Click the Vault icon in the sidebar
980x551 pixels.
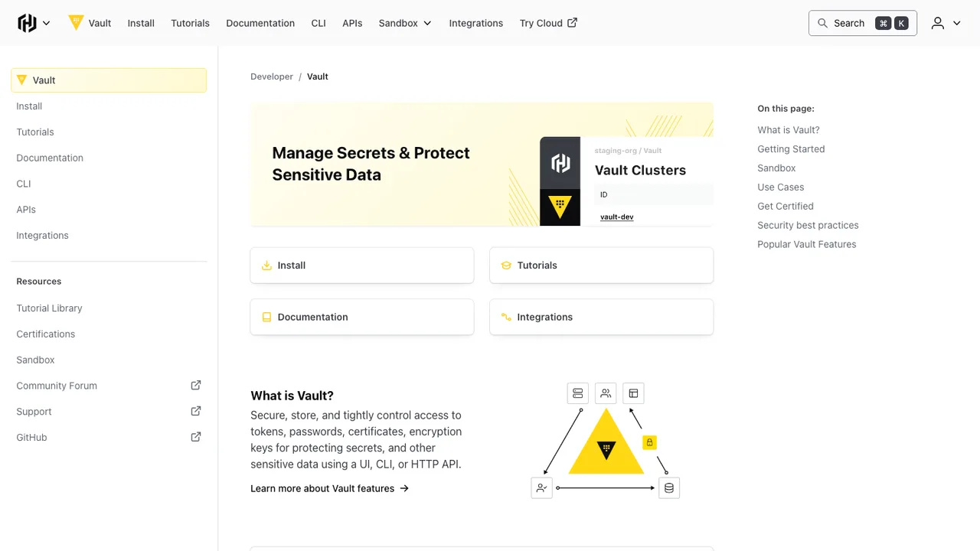(x=21, y=80)
